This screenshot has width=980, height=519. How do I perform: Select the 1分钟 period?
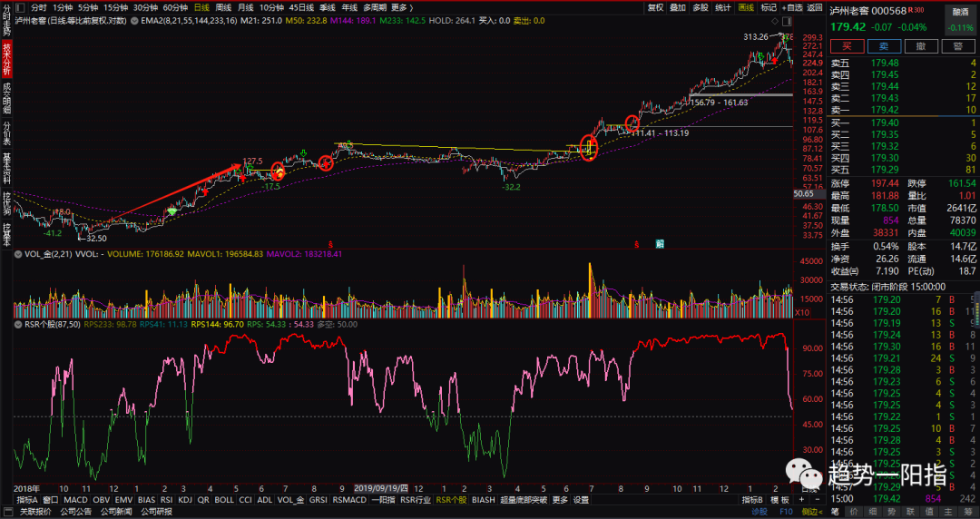tap(62, 7)
